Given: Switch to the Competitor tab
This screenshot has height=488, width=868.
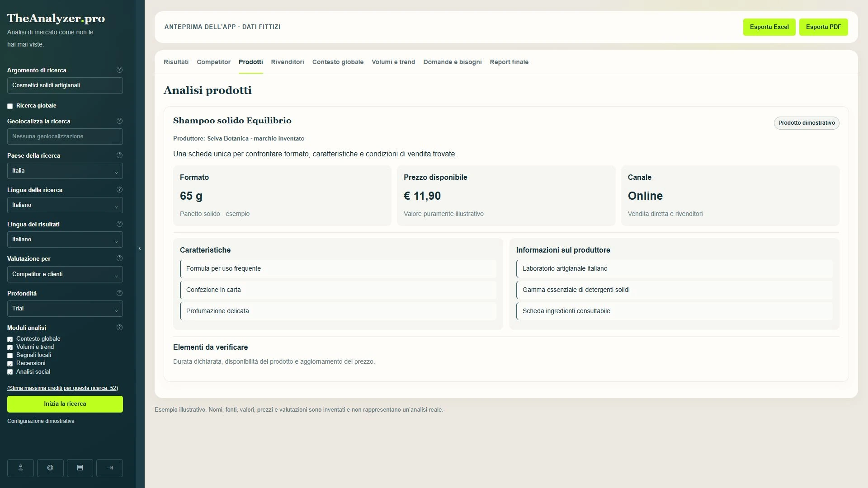Looking at the screenshot, I should point(213,62).
